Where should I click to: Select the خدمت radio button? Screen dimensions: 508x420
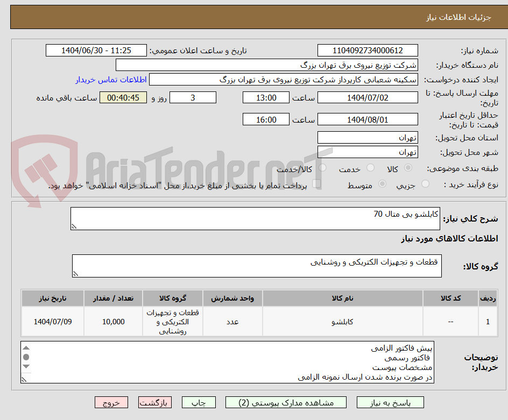[x=370, y=168]
